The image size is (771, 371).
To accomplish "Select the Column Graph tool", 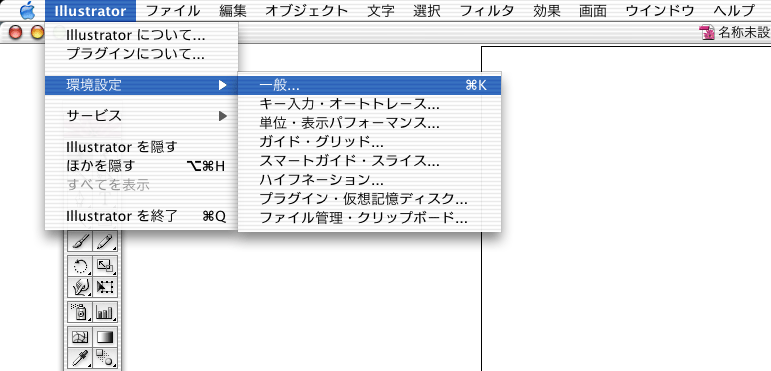I will coord(105,311).
